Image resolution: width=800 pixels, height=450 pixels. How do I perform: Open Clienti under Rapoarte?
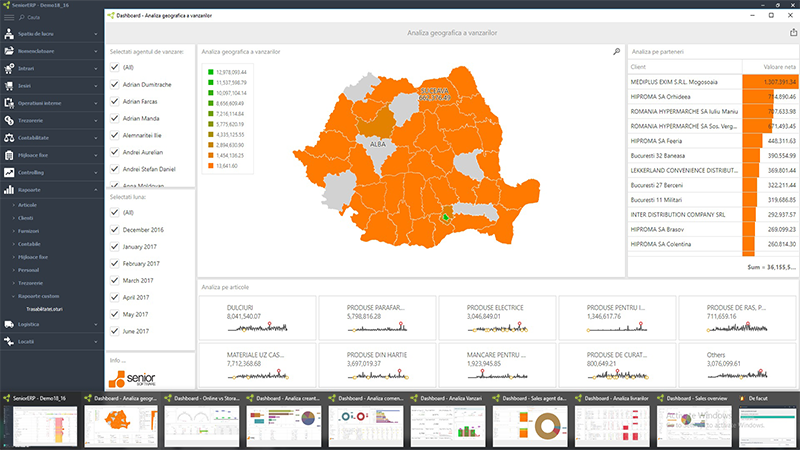click(x=26, y=218)
